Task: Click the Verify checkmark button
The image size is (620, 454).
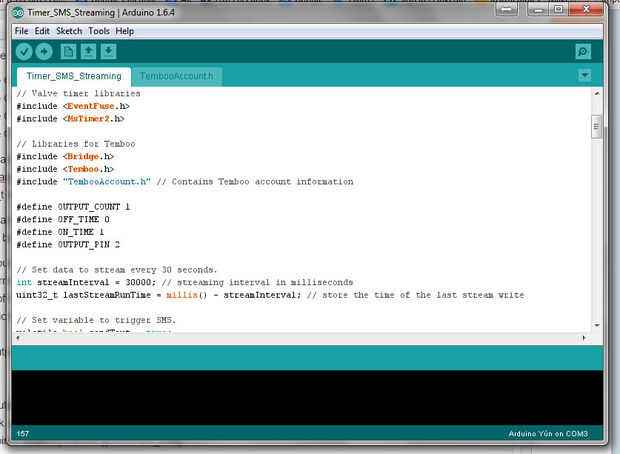Action: 24,52
